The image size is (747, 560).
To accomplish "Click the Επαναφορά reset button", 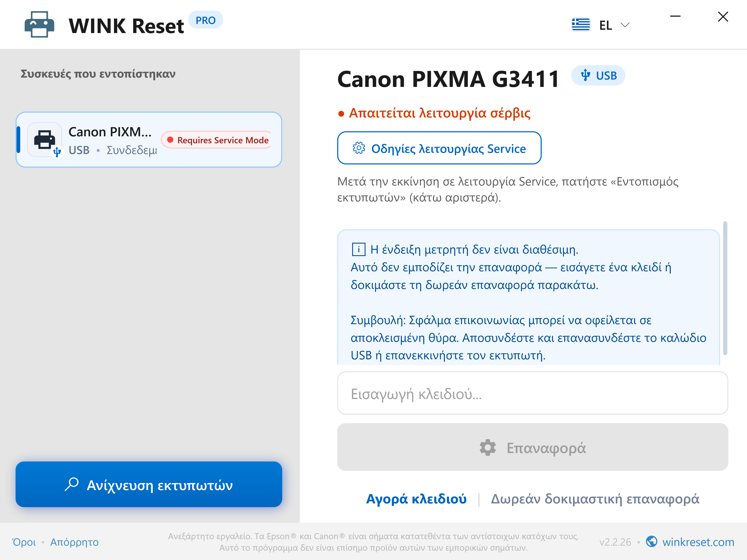I will click(x=533, y=447).
